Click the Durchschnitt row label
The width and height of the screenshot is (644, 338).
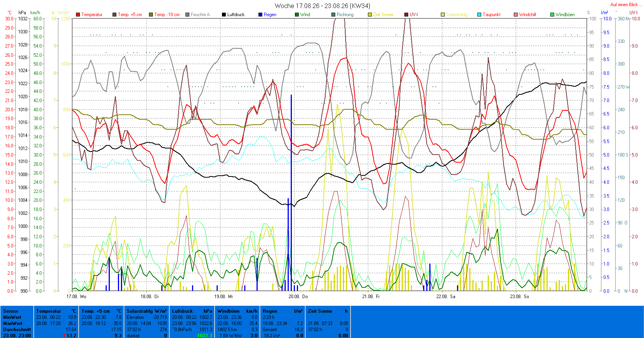coord(17,330)
